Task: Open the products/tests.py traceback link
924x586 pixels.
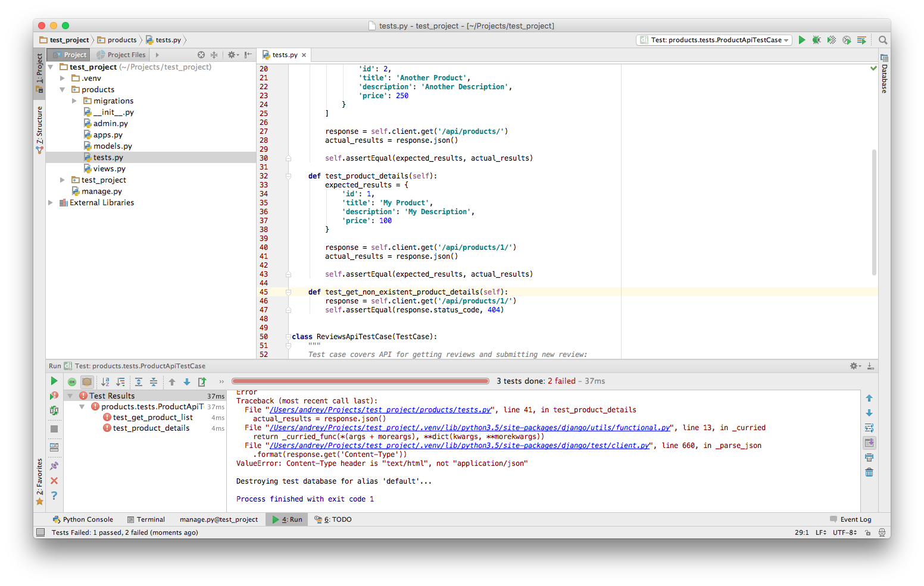Action: tap(381, 410)
